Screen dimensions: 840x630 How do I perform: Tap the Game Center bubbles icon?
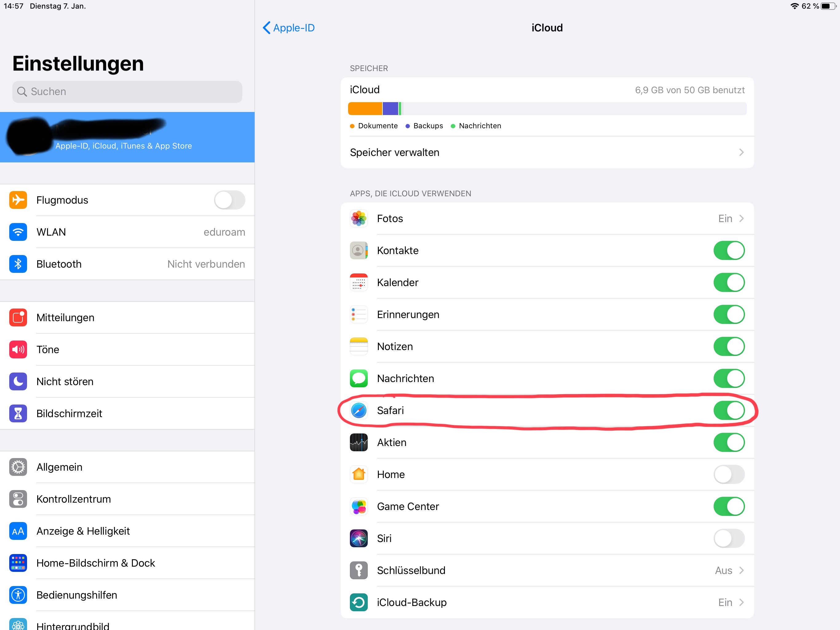(359, 507)
